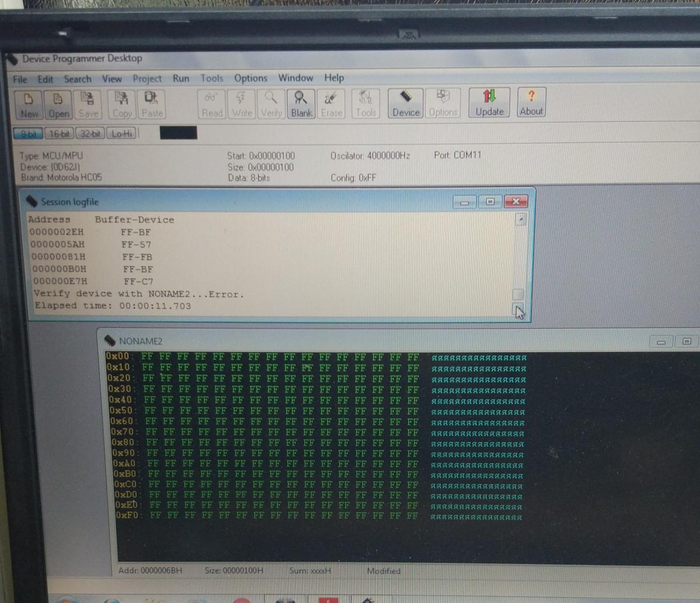The image size is (700, 603).
Task: Click the Options toolbar icon
Action: coord(443,104)
